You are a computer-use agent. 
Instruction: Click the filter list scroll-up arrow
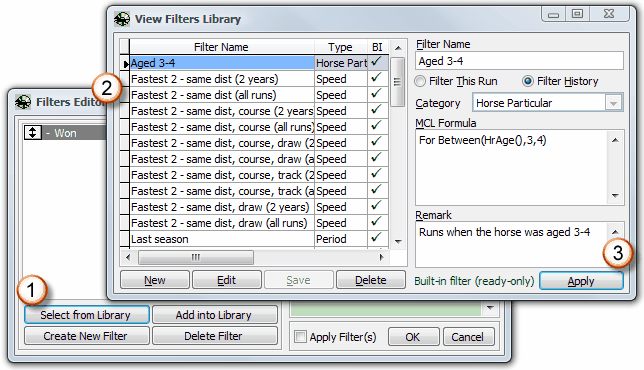(x=398, y=48)
